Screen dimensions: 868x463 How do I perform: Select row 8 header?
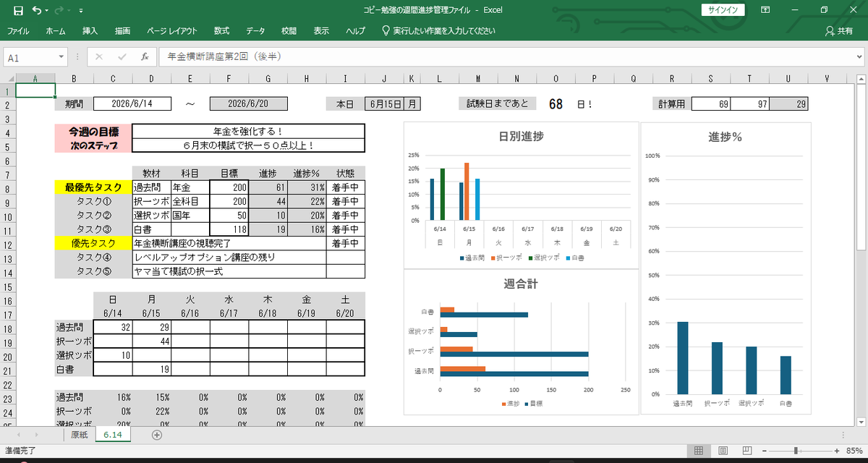(x=7, y=187)
